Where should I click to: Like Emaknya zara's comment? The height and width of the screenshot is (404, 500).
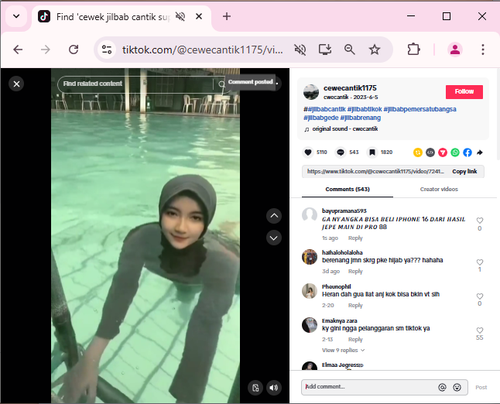pyautogui.click(x=480, y=330)
